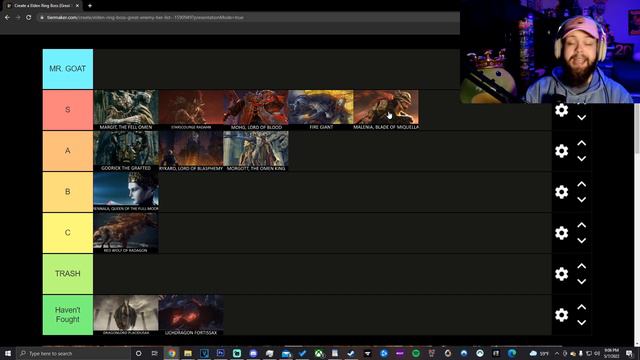Screen dimensions: 640x360
Task: Move Haven't Fought row up with chevron
Action: pyautogui.click(x=582, y=307)
